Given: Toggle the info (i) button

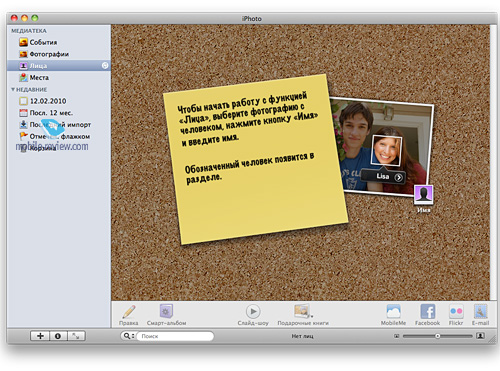Looking at the screenshot, I should pyautogui.click(x=58, y=336).
